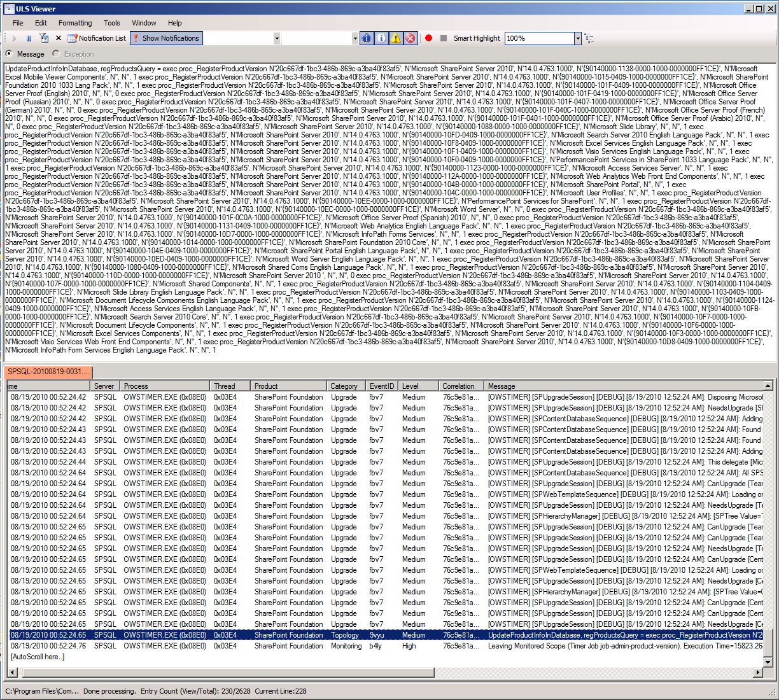The height and width of the screenshot is (700, 779).
Task: Switch to the SPSQL-20100819-0031 tab
Action: pyautogui.click(x=48, y=372)
